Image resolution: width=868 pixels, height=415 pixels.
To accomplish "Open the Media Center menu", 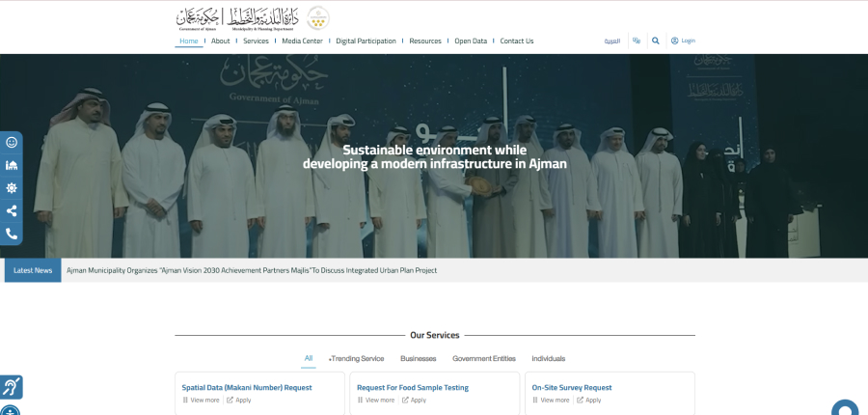I will click(302, 41).
